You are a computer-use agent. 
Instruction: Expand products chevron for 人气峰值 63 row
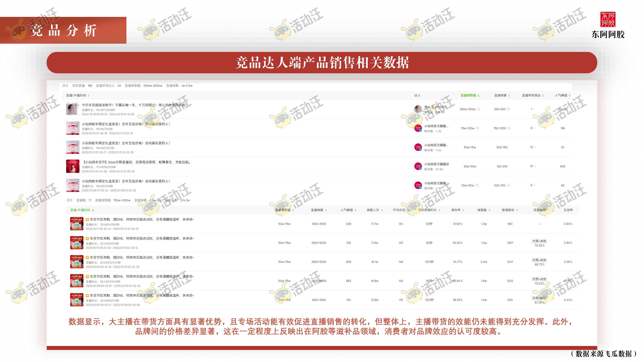(534, 185)
